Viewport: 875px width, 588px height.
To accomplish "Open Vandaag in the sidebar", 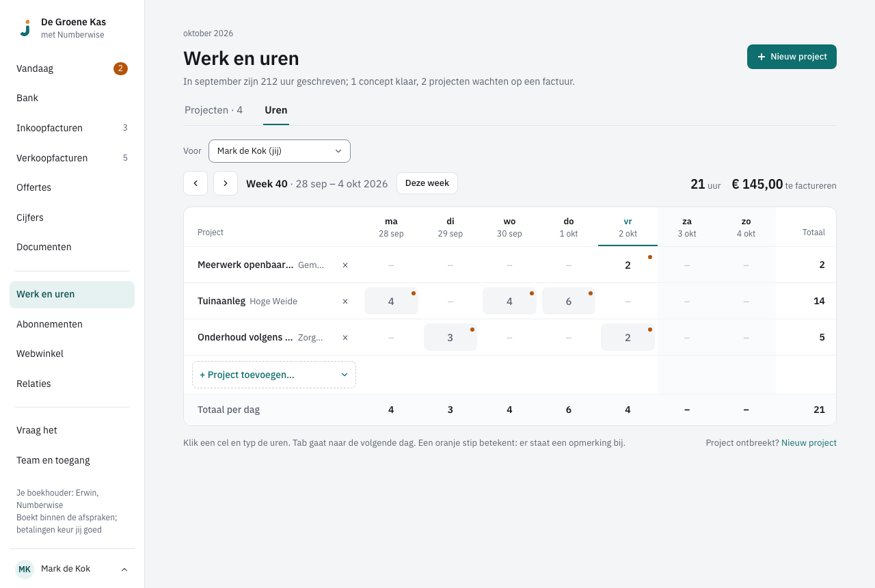I will (x=72, y=68).
